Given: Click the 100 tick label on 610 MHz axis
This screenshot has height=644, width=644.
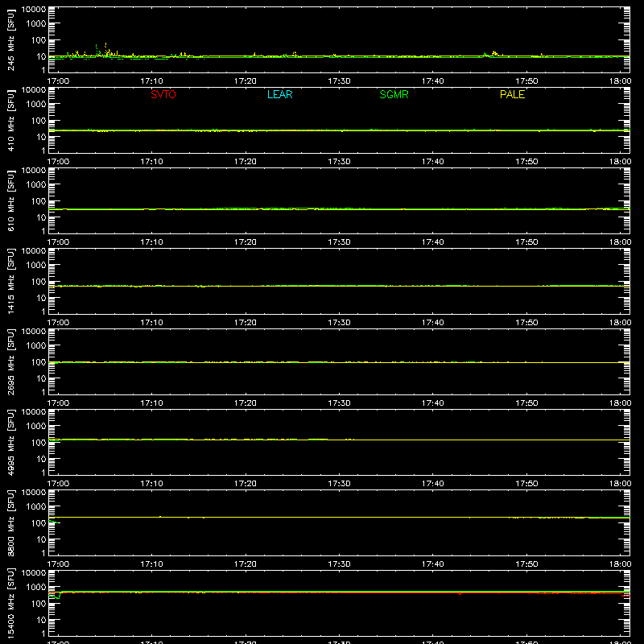Looking at the screenshot, I should (39, 201).
